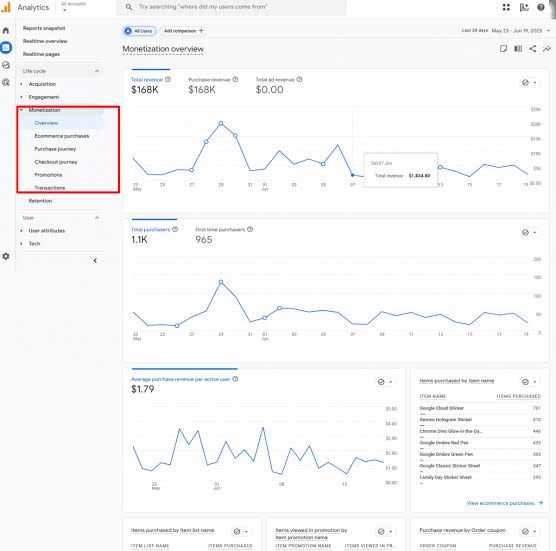Click the icon between apps grid and help
Image resolution: width=556 pixels, height=551 pixels.
(x=524, y=7)
